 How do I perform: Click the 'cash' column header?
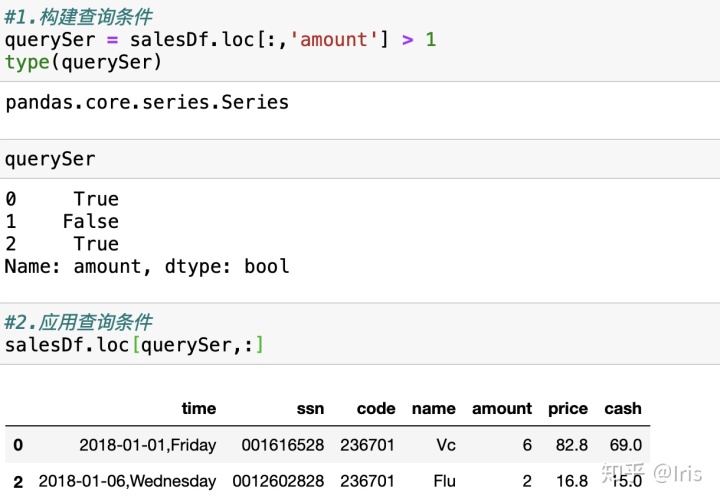[622, 408]
